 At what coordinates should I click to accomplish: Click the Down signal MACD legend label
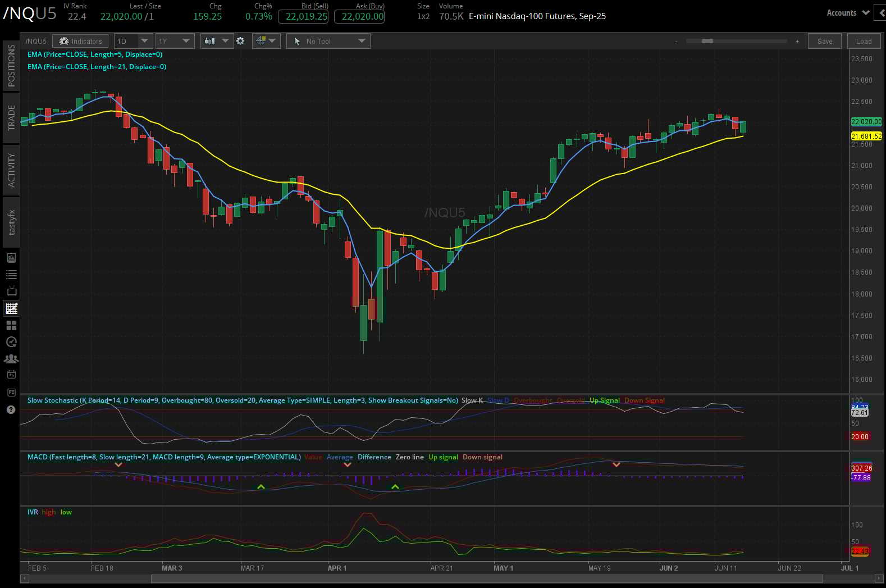pos(482,457)
